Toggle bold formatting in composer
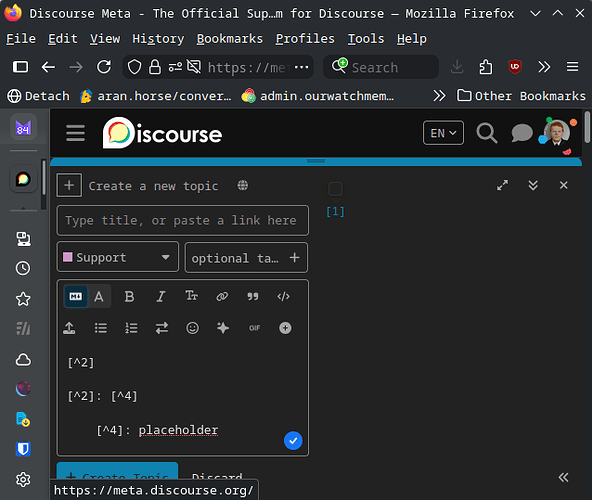The height and width of the screenshot is (500, 592). tap(129, 296)
